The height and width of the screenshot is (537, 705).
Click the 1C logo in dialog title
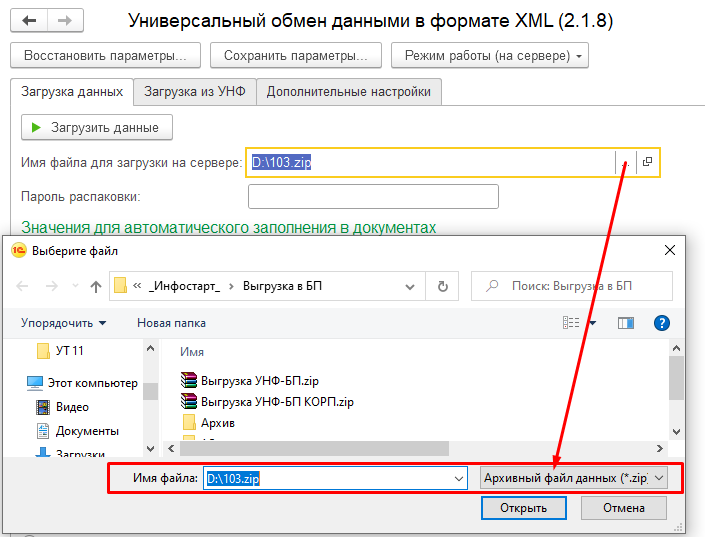(19, 251)
